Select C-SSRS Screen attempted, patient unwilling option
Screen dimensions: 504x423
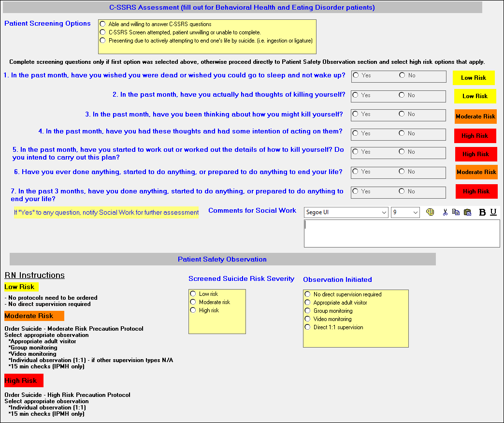(102, 32)
